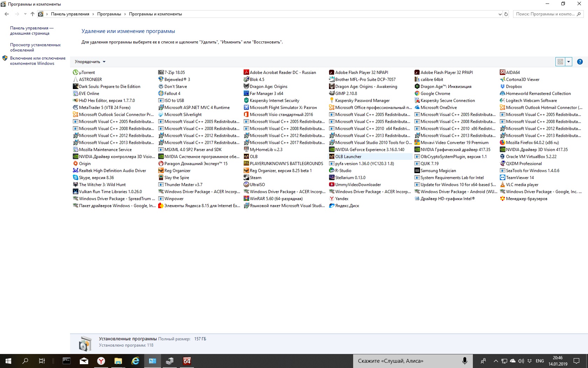This screenshot has width=588, height=368.
Task: Open the Windows Start menu
Action: coord(8,361)
